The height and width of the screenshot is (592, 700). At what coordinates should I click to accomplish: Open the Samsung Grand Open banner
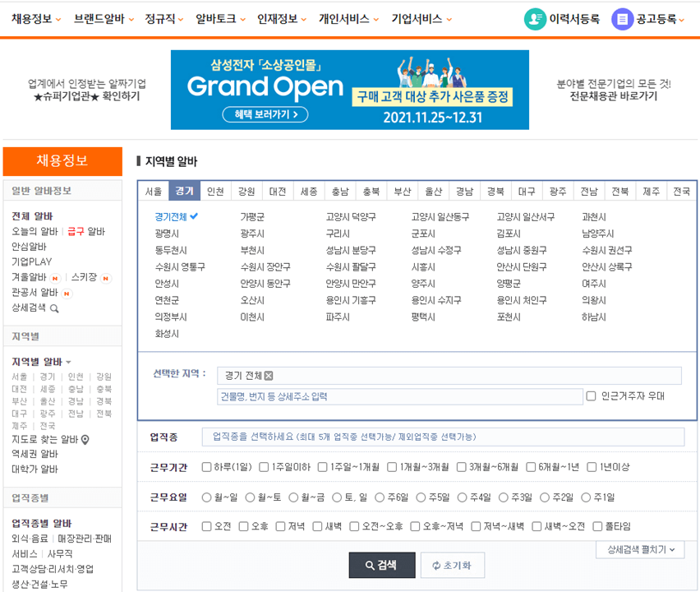(x=349, y=90)
